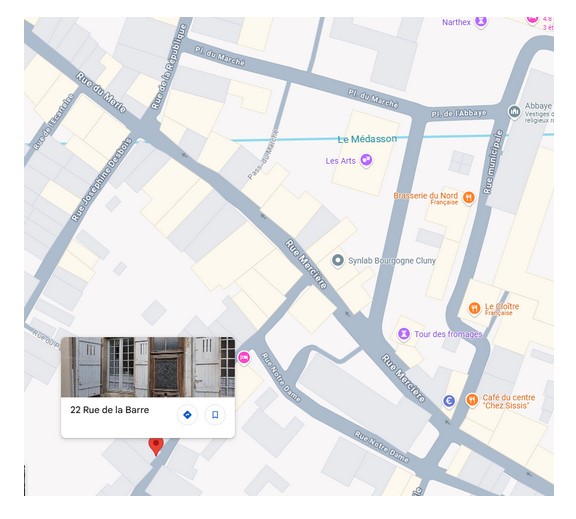Image resolution: width=576 pixels, height=519 pixels.
Task: Click the pink hotel marker near Rue Notre Dame
Action: click(x=244, y=357)
